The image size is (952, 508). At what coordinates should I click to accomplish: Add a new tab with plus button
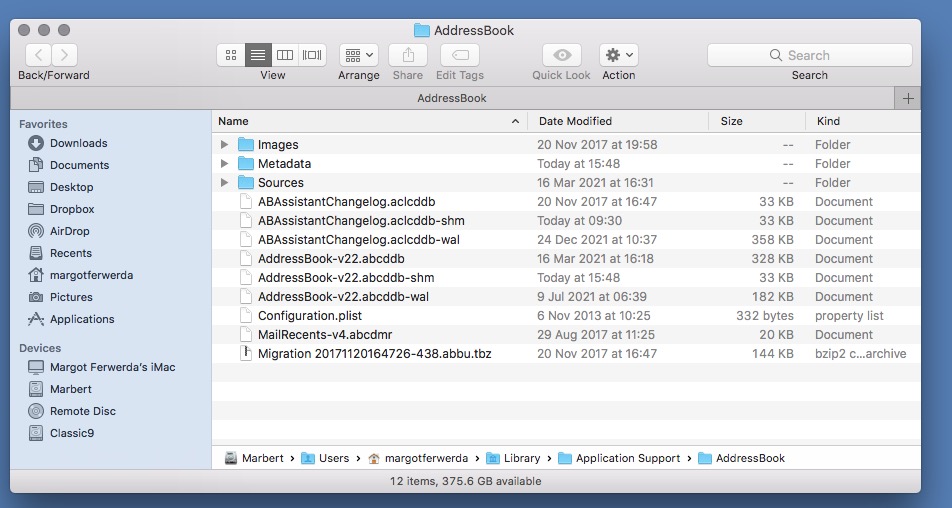pyautogui.click(x=908, y=98)
